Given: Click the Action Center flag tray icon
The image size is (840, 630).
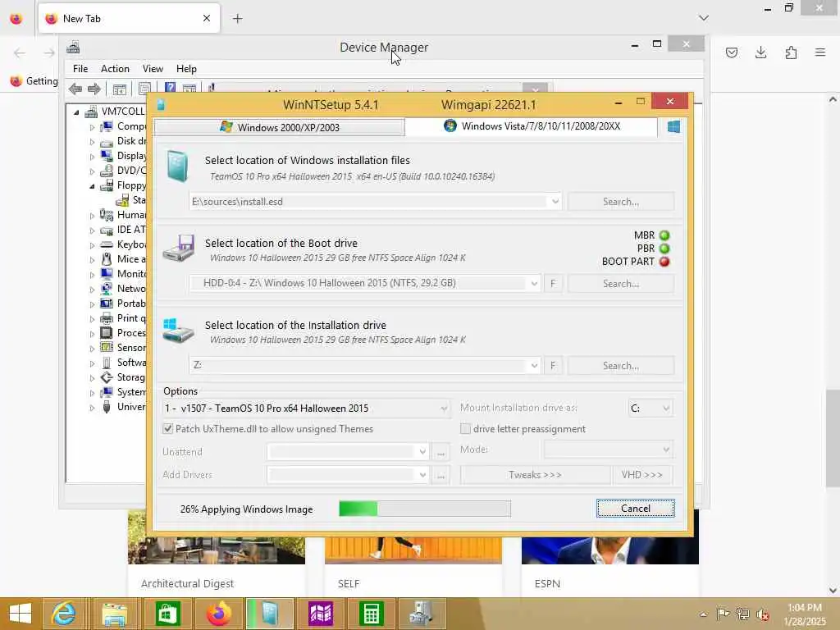Looking at the screenshot, I should coord(723,614).
